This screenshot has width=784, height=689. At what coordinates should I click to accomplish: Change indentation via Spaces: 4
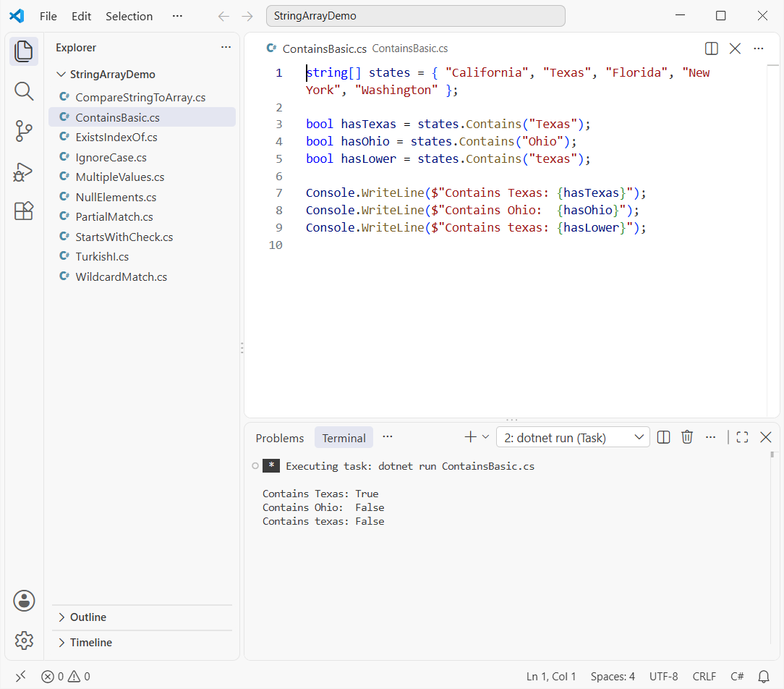point(613,677)
